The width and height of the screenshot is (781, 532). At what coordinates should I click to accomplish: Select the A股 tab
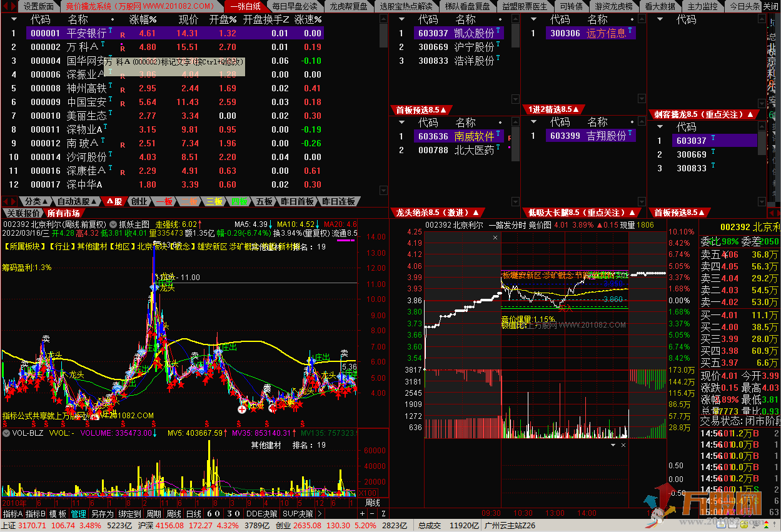click(114, 201)
